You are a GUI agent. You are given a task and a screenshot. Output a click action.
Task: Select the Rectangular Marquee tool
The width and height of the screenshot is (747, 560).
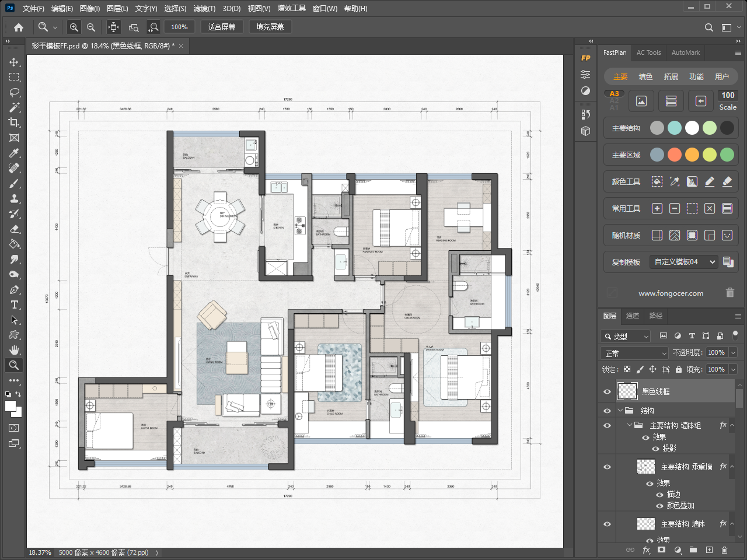pyautogui.click(x=14, y=77)
